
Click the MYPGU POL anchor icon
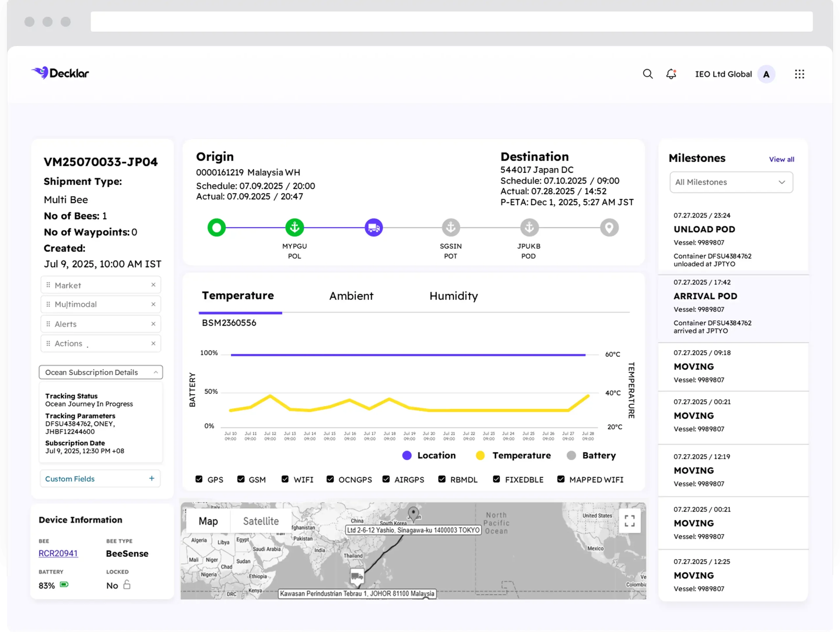(295, 227)
